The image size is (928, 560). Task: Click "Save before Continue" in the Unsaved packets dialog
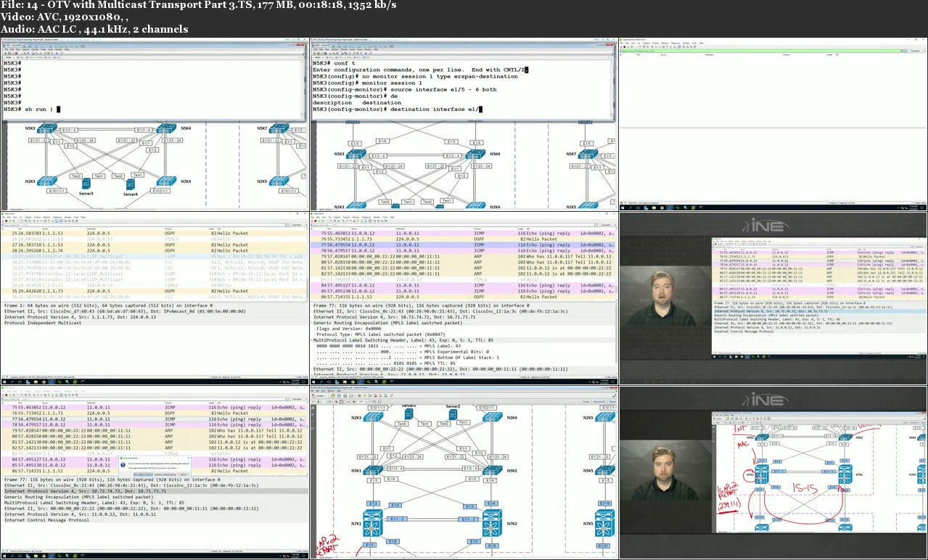point(142,474)
